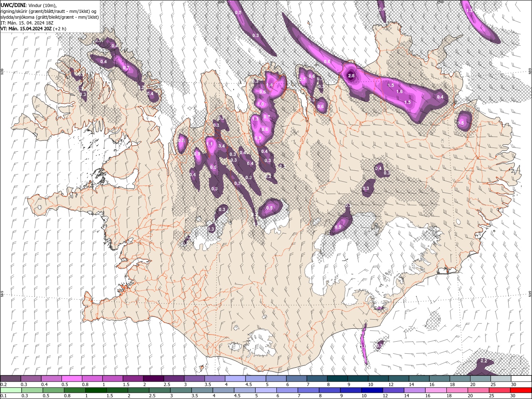
Task: Pick the bright red swatch labeled 30, lower row
Action: [x=521, y=390]
